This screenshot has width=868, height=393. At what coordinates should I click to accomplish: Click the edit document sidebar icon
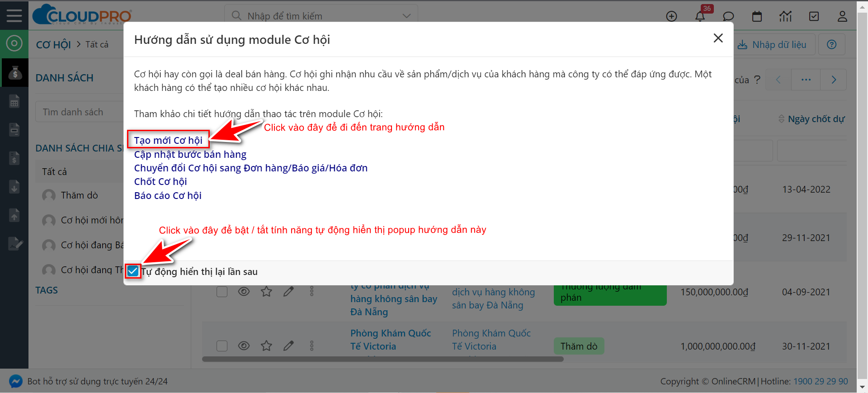[15, 244]
